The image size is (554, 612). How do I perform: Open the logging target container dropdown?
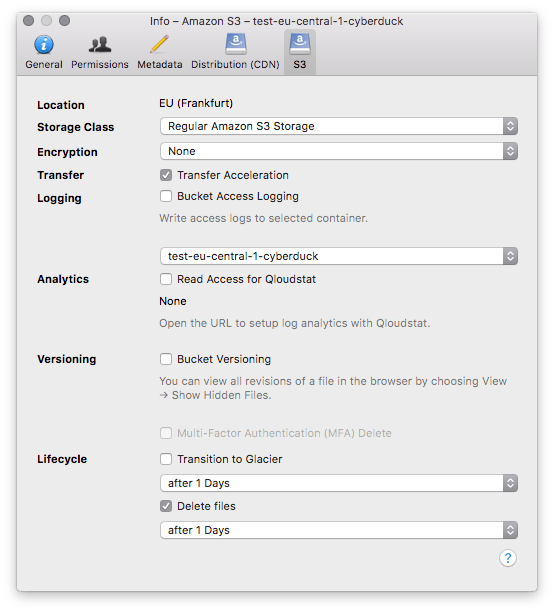pyautogui.click(x=339, y=256)
